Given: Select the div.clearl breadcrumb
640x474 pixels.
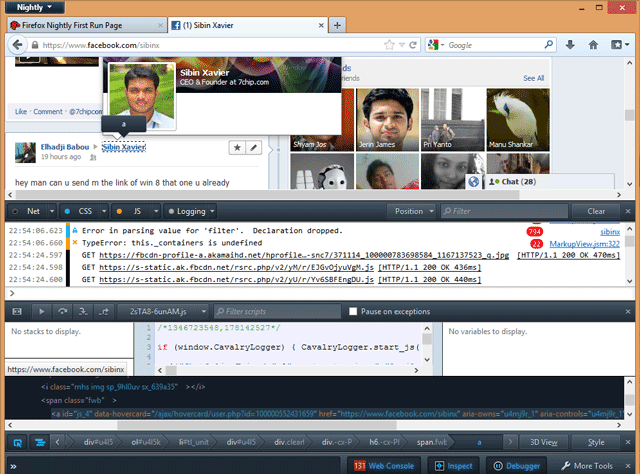Looking at the screenshot, I should 289,443.
